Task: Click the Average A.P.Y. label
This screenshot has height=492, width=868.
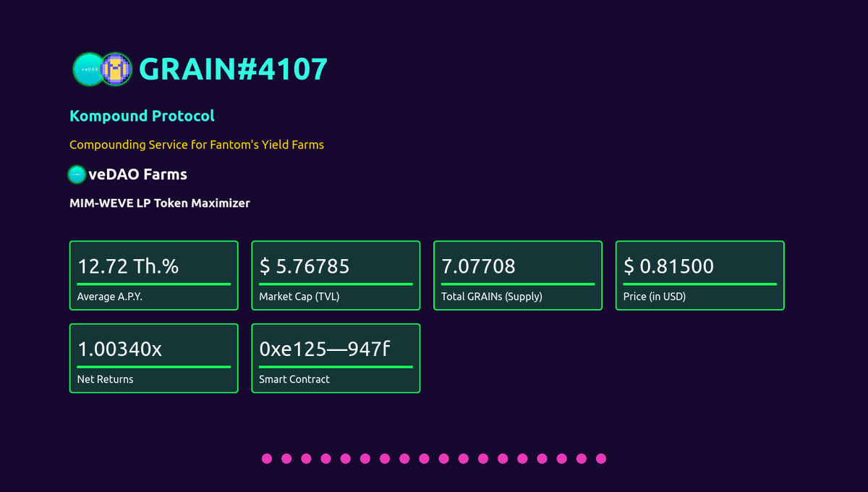Action: 110,297
